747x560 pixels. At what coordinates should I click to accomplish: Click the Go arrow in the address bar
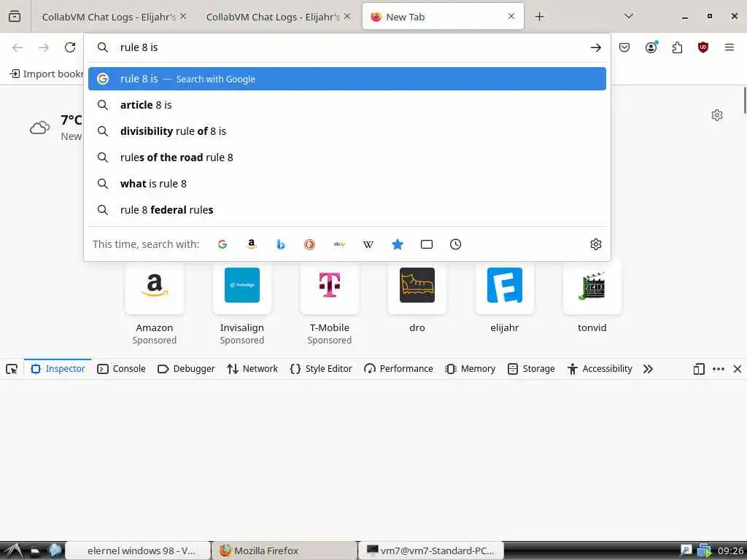click(x=595, y=47)
